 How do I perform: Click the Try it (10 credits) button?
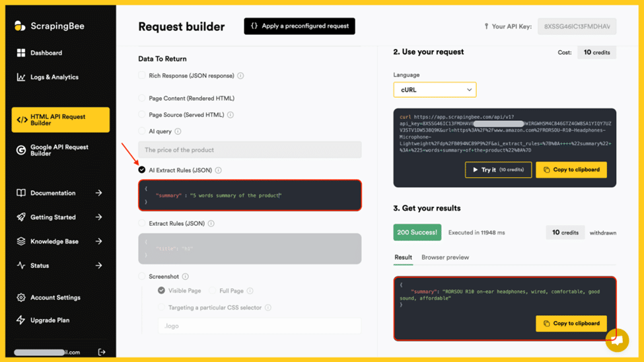point(498,170)
